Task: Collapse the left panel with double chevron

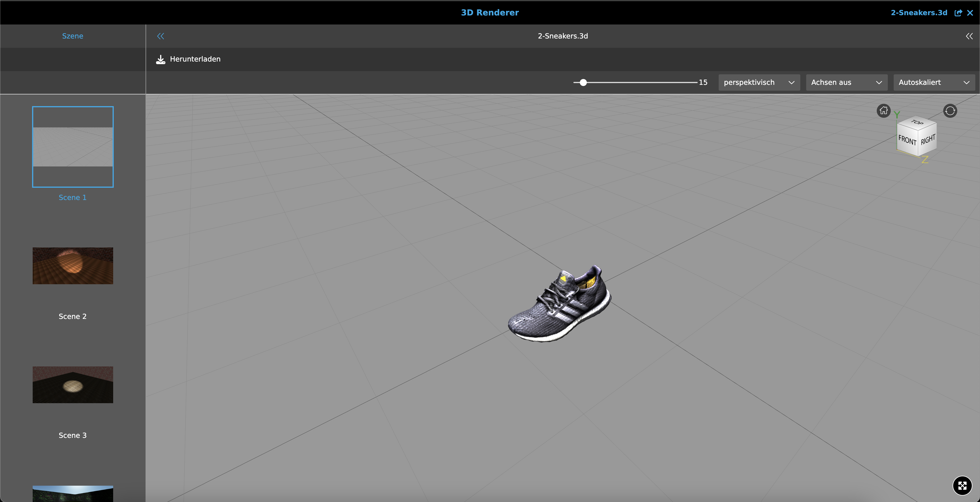Action: 160,36
